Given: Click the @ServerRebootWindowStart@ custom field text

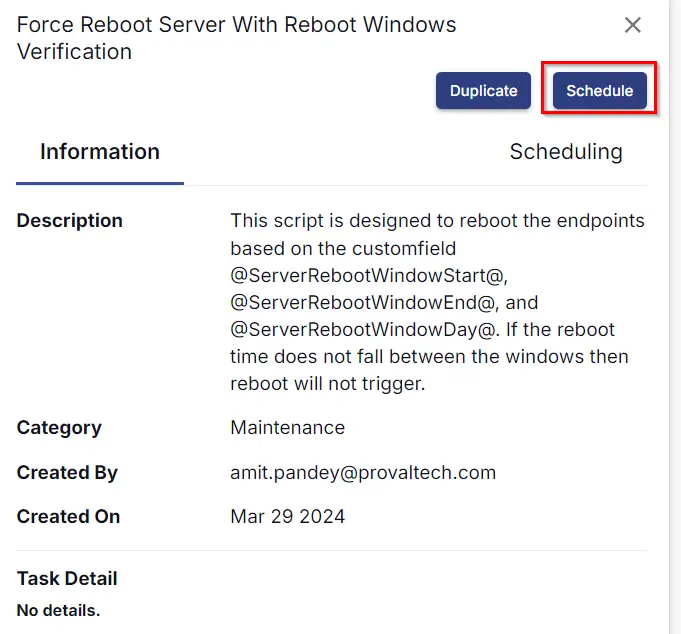Looking at the screenshot, I should coord(369,276).
